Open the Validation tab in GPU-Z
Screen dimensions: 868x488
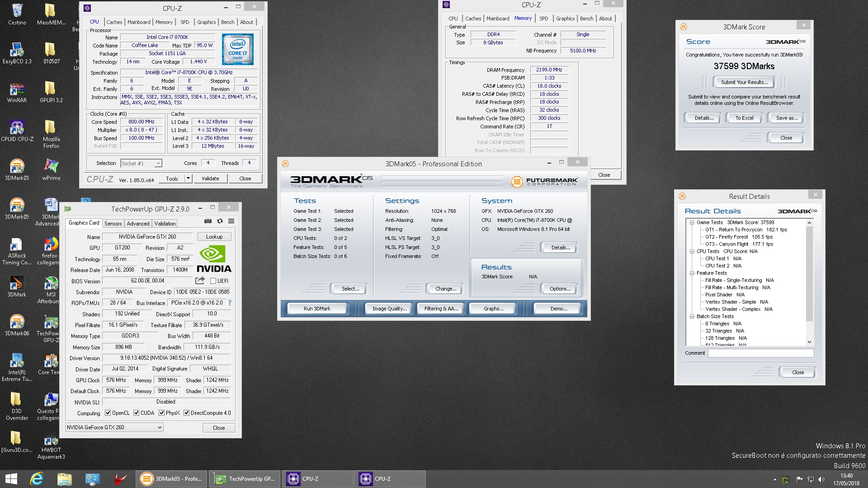pyautogui.click(x=165, y=224)
